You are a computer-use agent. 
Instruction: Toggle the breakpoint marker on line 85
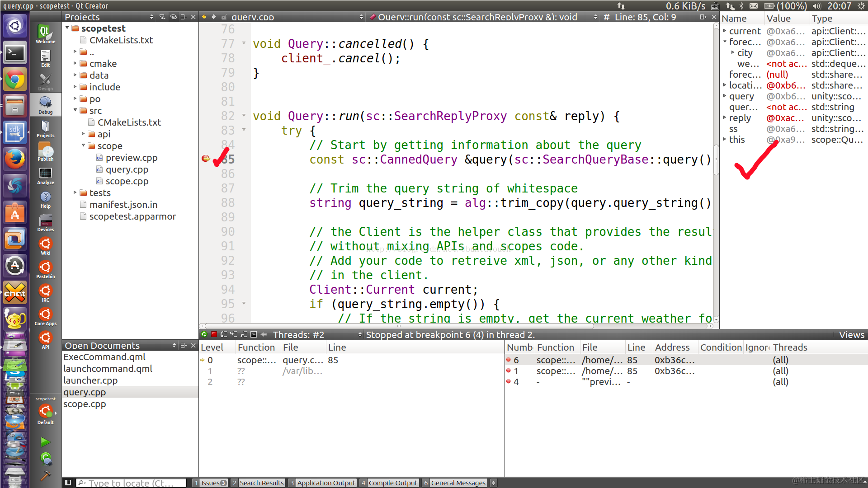pyautogui.click(x=206, y=159)
